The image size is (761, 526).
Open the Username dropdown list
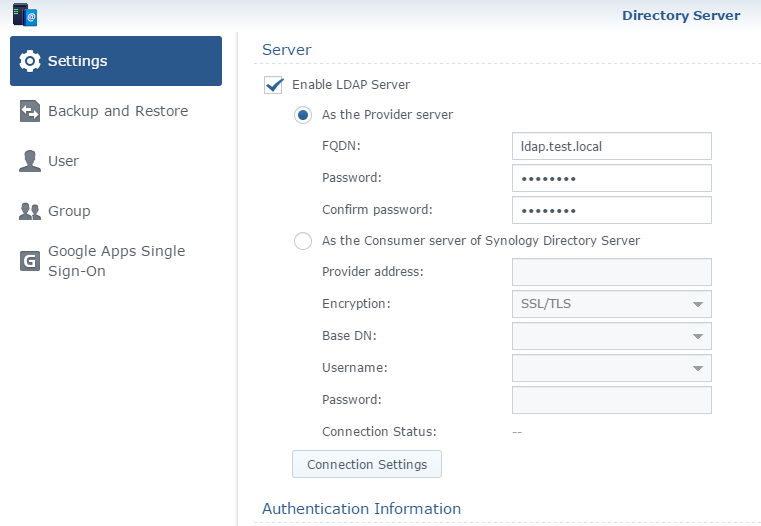point(611,368)
